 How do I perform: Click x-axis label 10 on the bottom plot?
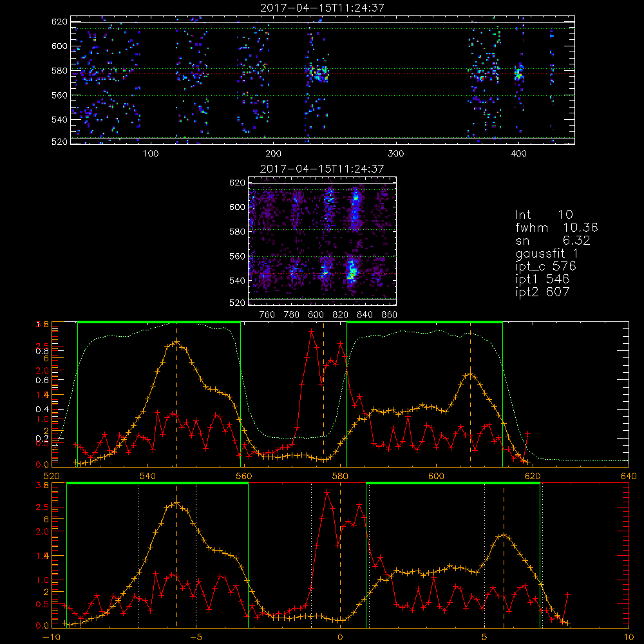point(629,637)
